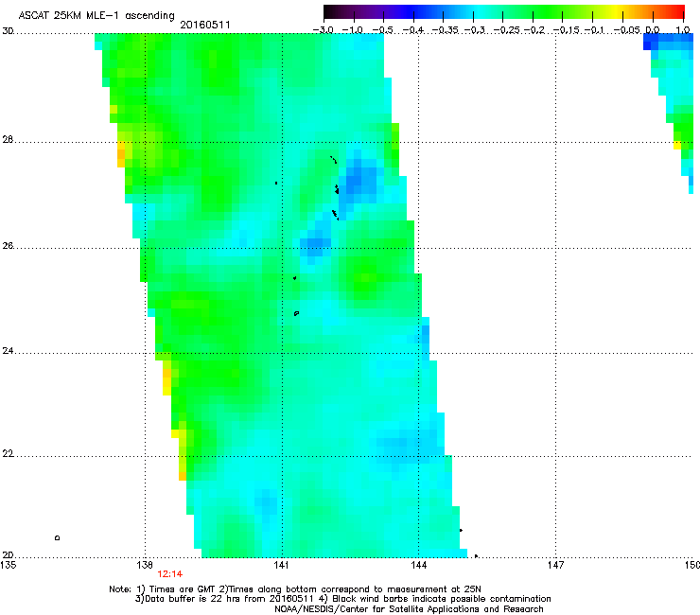Click the '-0.15' color scale label
The image size is (700, 615).
click(566, 30)
